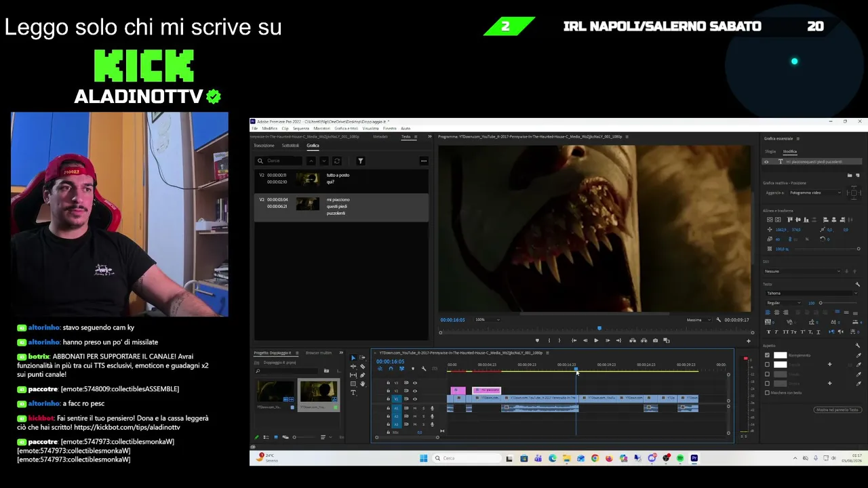Screen dimensions: 868x488
Task: Expand hidden source panel tabs chevron
Action: point(429,137)
